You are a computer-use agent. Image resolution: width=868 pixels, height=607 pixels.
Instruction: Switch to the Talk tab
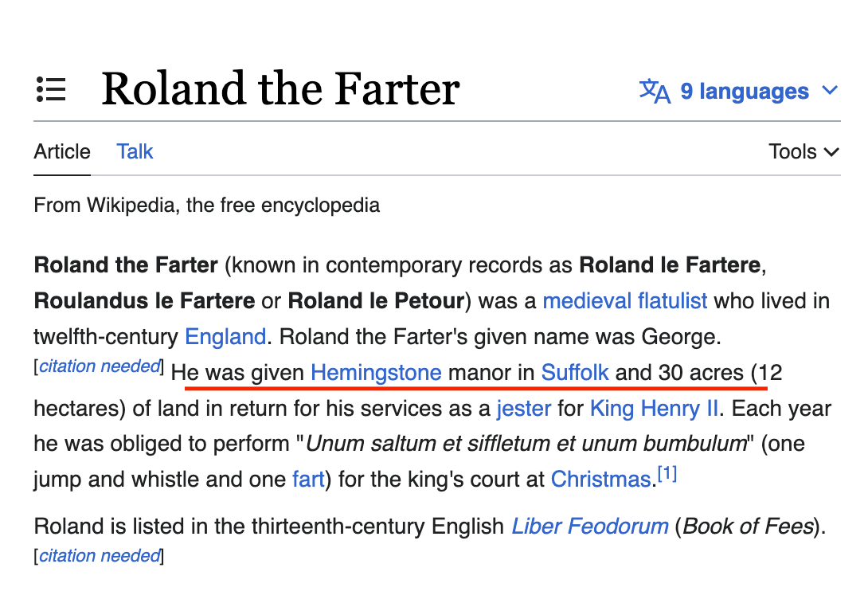pos(134,151)
